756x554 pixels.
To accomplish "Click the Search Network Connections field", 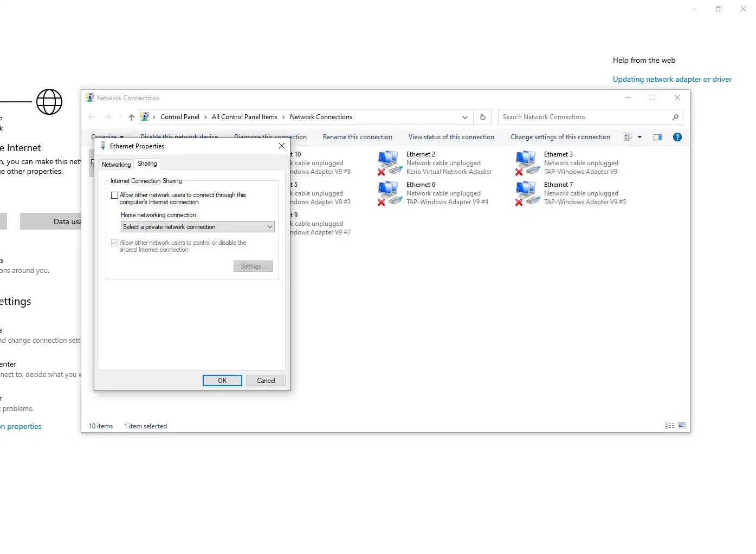I will 585,117.
